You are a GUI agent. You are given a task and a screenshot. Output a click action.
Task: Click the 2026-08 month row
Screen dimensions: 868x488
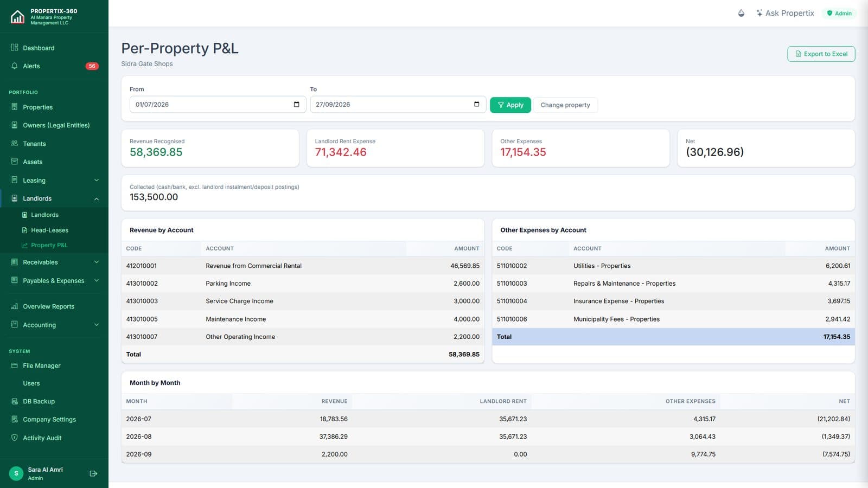(x=488, y=436)
